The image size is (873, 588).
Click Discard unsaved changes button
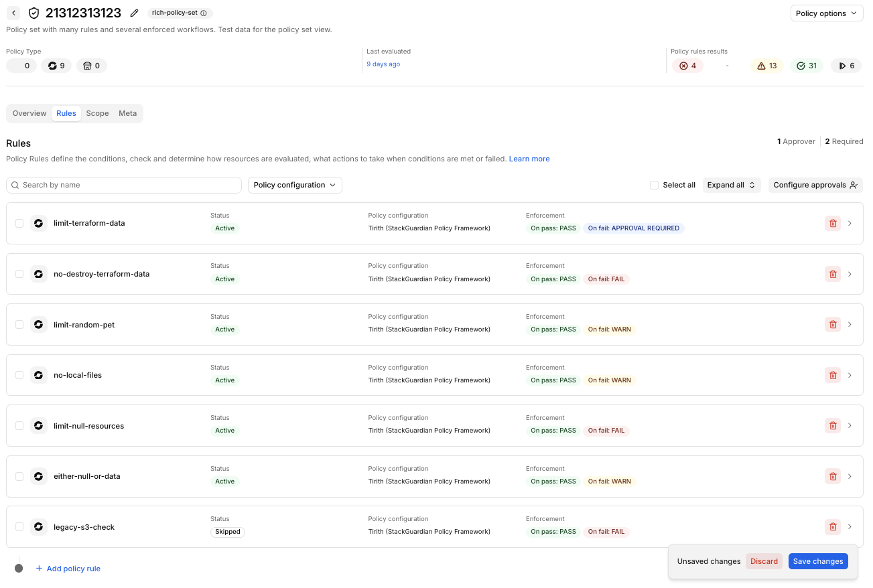(764, 561)
